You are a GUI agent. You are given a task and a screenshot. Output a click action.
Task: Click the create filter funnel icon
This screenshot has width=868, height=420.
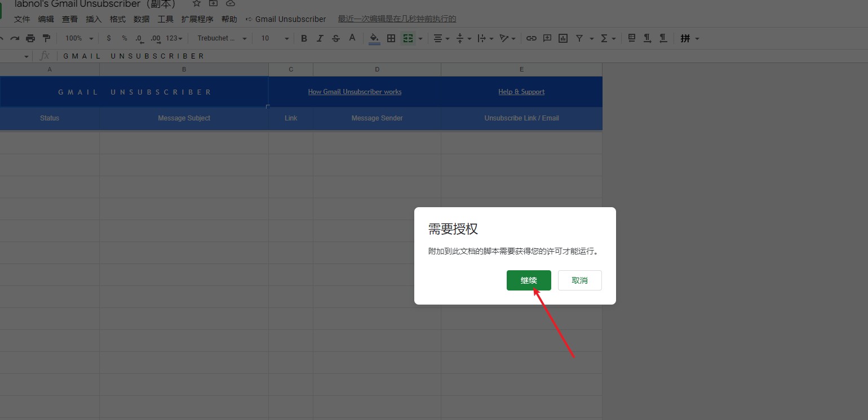click(x=579, y=38)
